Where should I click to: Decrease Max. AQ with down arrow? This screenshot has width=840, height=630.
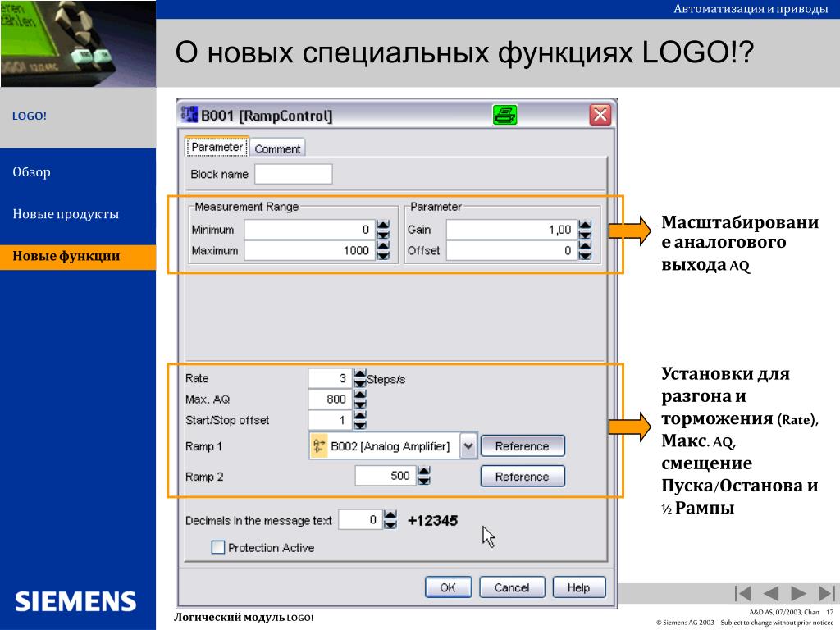[x=360, y=404]
